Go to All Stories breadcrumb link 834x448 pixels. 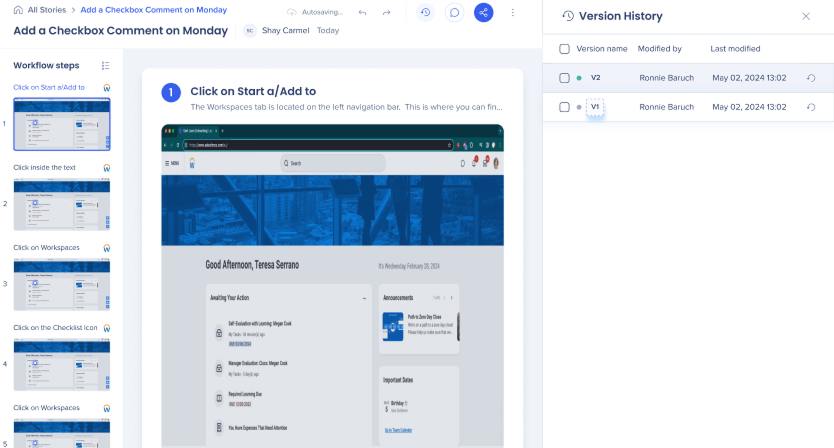(48, 10)
